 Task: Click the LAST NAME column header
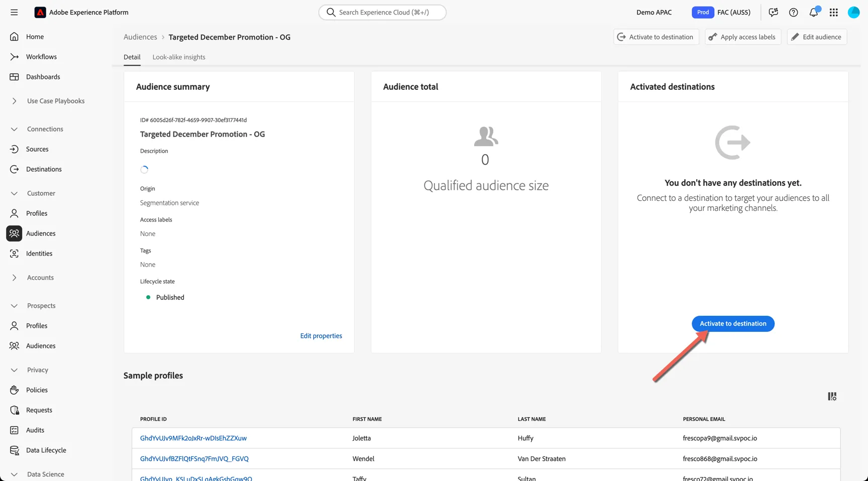(x=531, y=419)
